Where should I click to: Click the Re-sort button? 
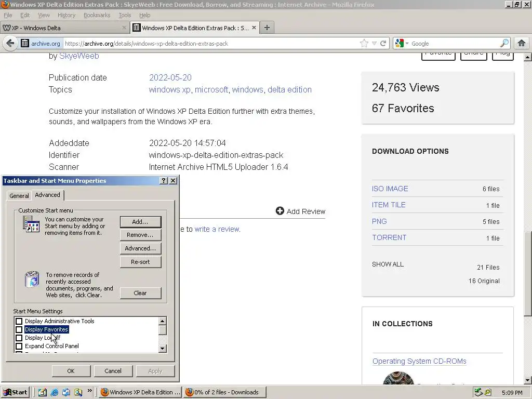(x=140, y=262)
